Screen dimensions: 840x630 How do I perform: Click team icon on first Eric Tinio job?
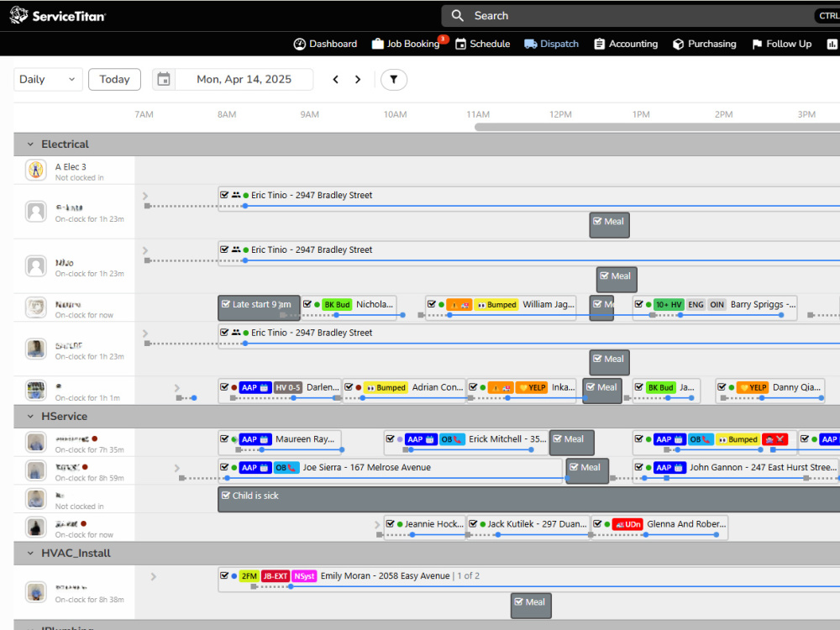point(236,195)
